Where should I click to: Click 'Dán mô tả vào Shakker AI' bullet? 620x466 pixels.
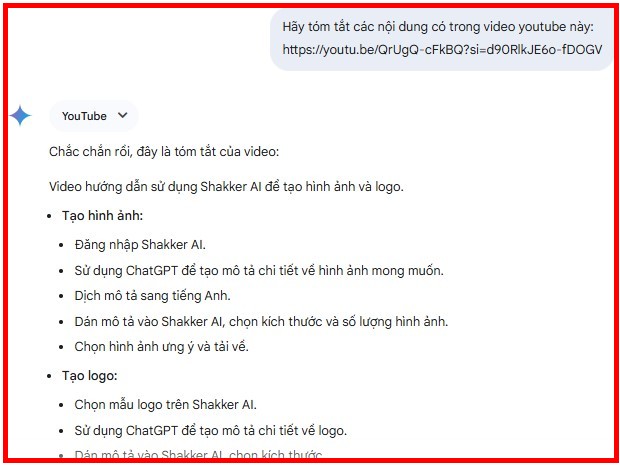click(261, 322)
